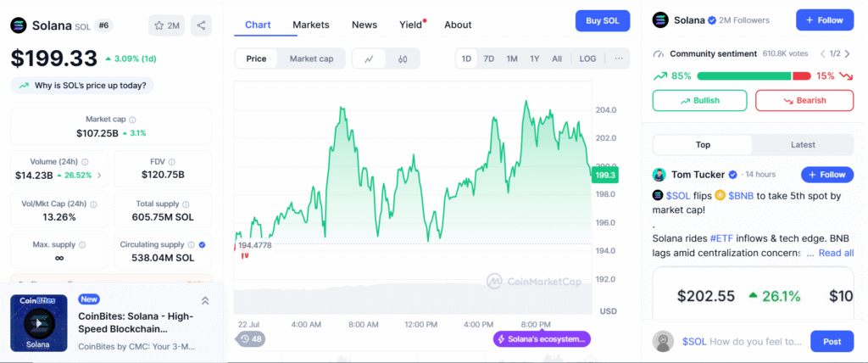This screenshot has width=868, height=363.
Task: Set chart range to 7D
Action: coord(489,59)
